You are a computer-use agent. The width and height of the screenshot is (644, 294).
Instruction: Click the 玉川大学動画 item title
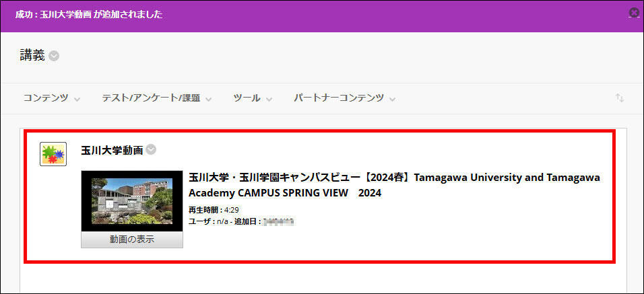[112, 151]
